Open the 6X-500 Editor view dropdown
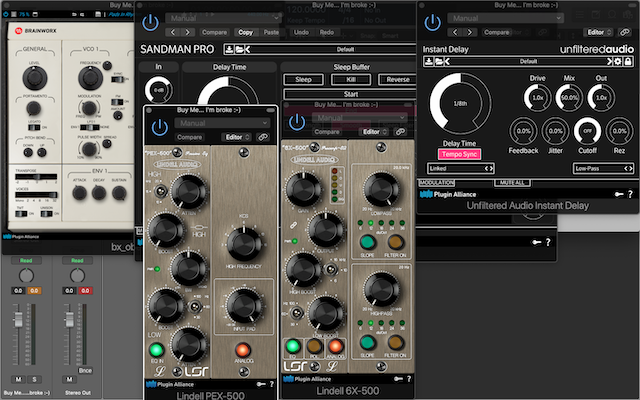The width and height of the screenshot is (640, 400). click(375, 131)
